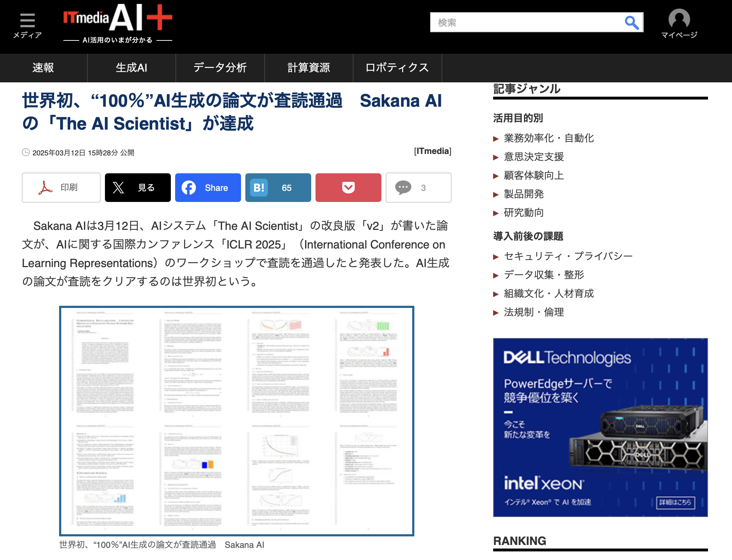Screen dimensions: 732x560
Task: Open the 意思決定支援 genre link
Action: 534,157
